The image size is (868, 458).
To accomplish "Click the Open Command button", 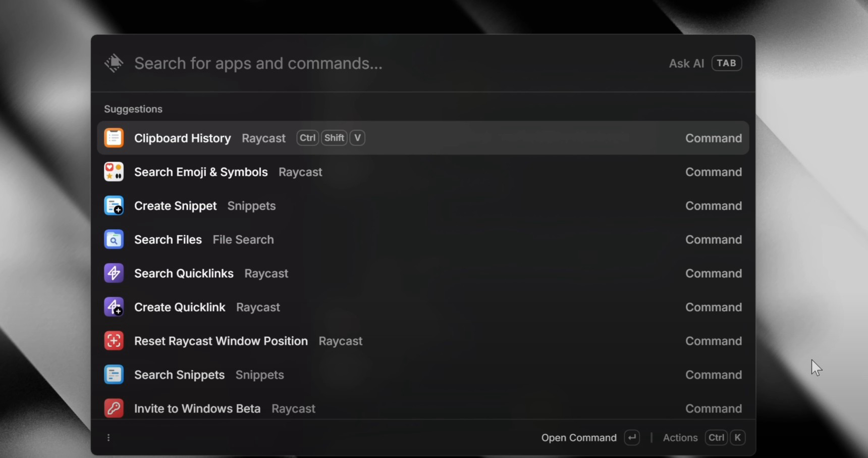I will click(x=579, y=438).
